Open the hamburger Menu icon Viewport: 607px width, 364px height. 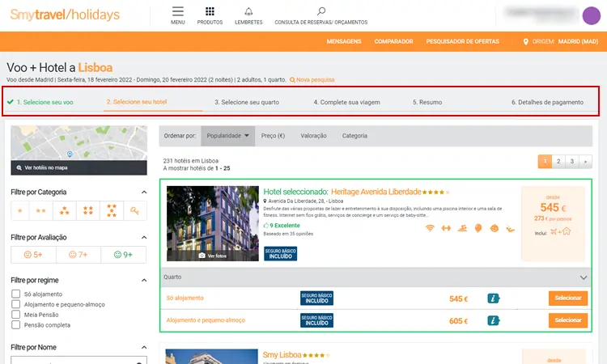tap(178, 12)
